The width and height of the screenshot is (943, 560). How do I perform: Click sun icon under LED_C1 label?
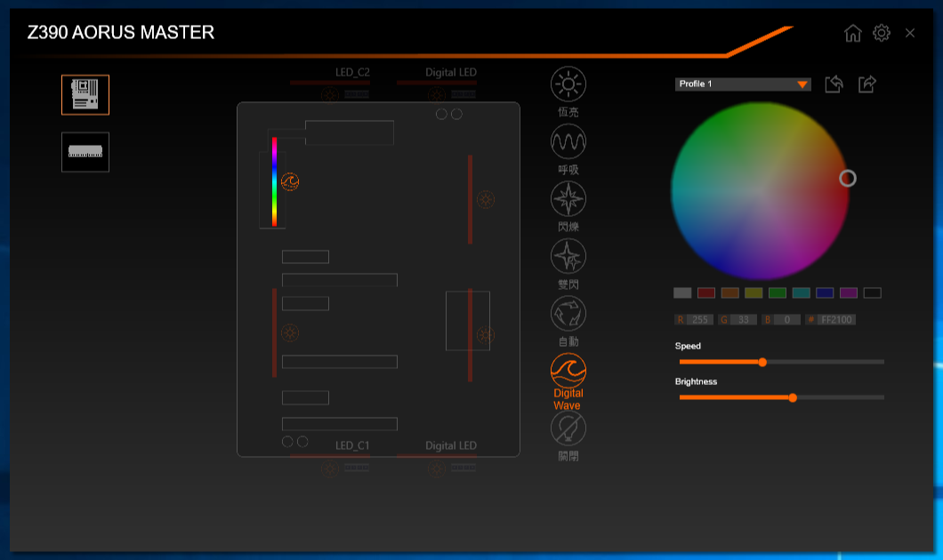click(329, 468)
